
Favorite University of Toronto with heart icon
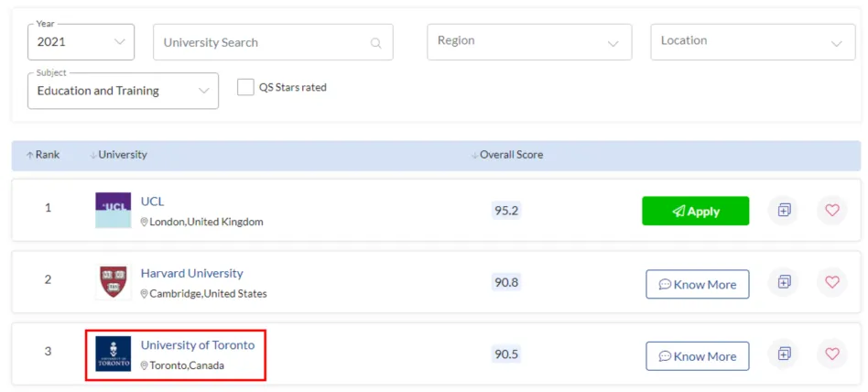[x=832, y=354]
